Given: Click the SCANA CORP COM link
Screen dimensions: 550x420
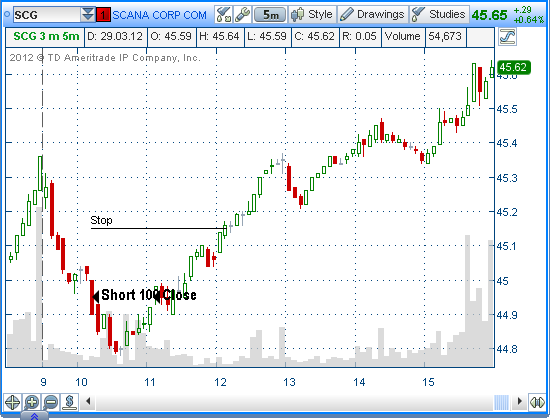Looking at the screenshot, I should tap(159, 15).
